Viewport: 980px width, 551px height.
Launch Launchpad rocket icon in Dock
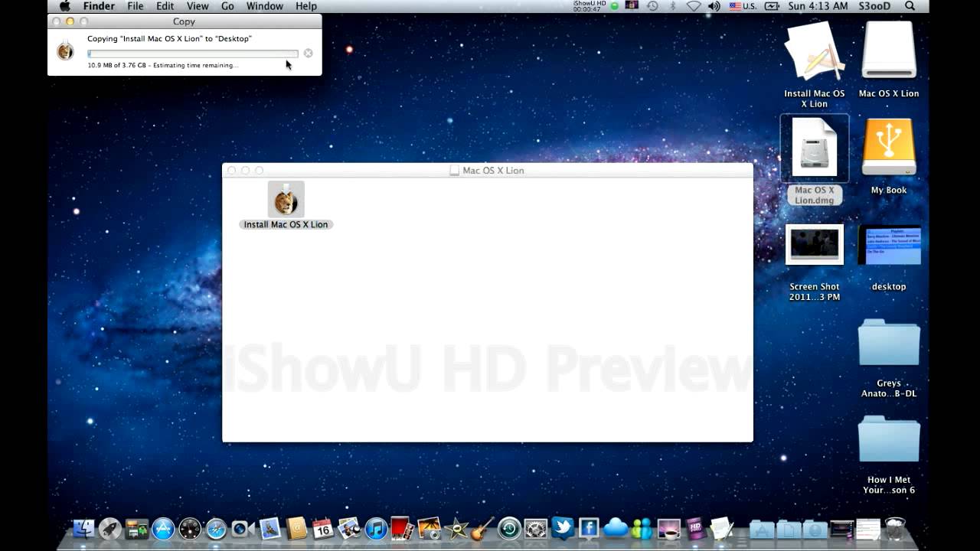[x=110, y=528]
